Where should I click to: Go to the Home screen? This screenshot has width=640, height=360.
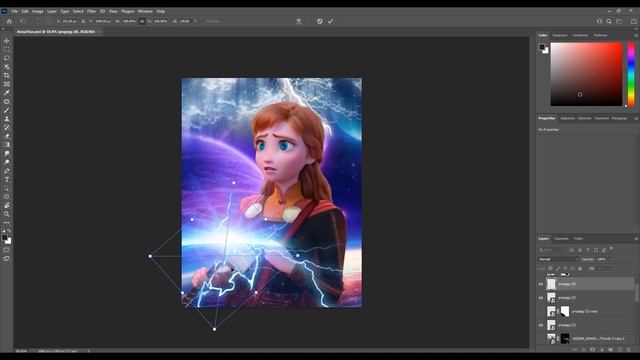(9, 21)
